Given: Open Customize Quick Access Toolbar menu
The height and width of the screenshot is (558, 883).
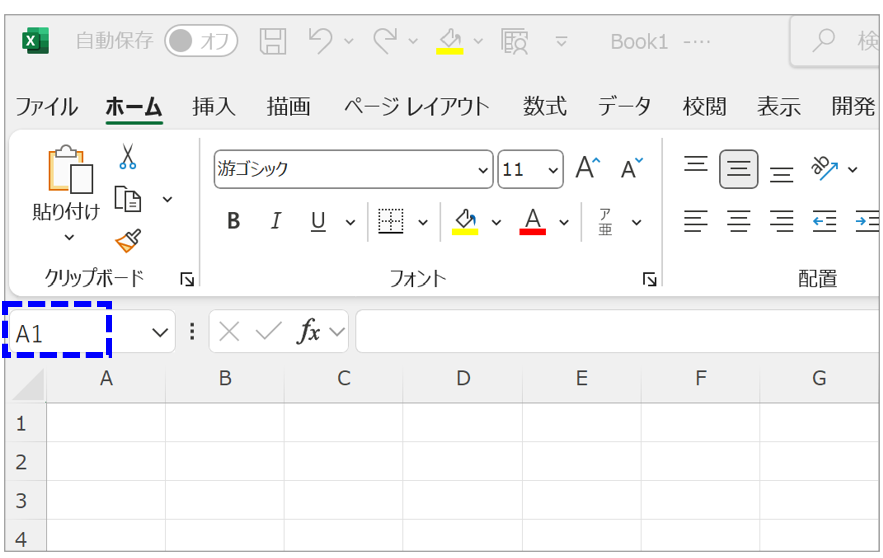Looking at the screenshot, I should (x=561, y=41).
